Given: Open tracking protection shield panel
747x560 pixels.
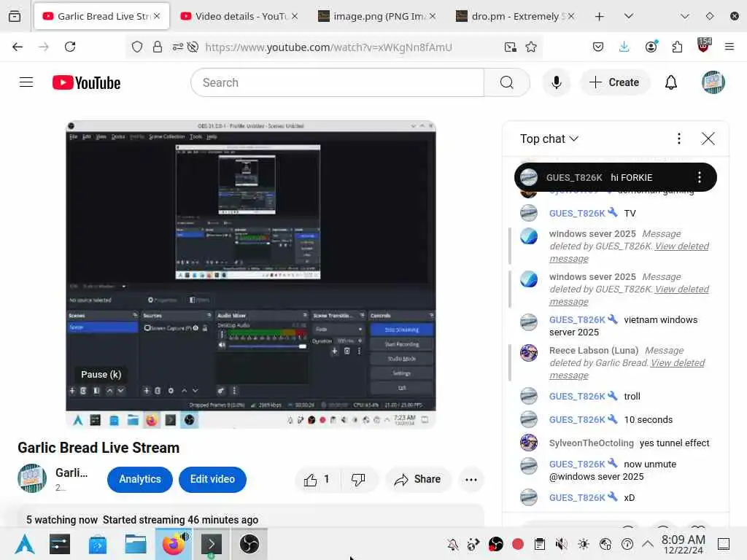Looking at the screenshot, I should pyautogui.click(x=137, y=47).
